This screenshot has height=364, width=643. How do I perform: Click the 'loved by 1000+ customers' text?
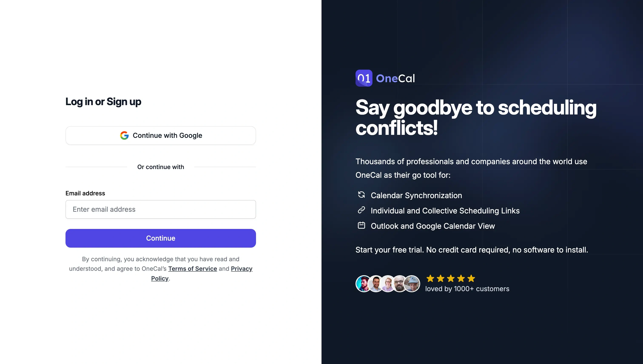pos(467,289)
